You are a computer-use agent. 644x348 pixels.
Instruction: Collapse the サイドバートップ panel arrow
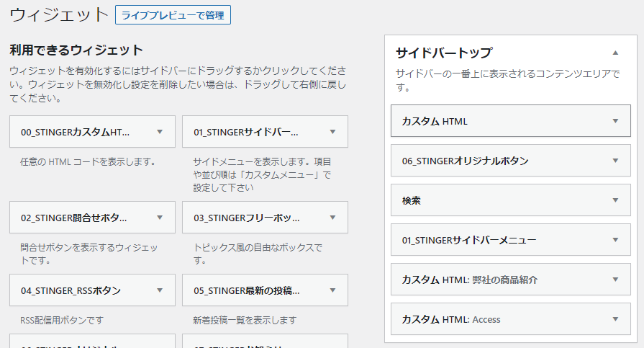pos(615,53)
